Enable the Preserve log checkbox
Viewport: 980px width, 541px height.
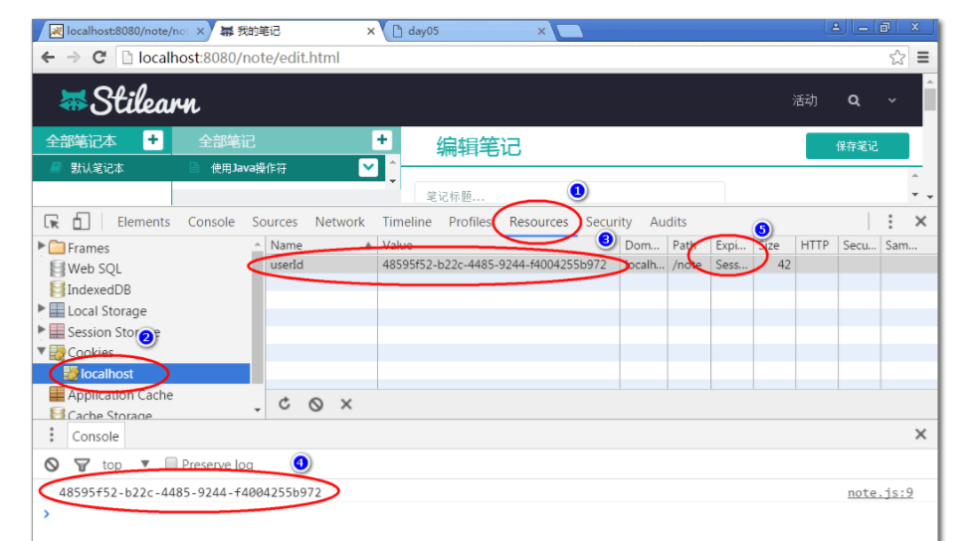click(170, 462)
